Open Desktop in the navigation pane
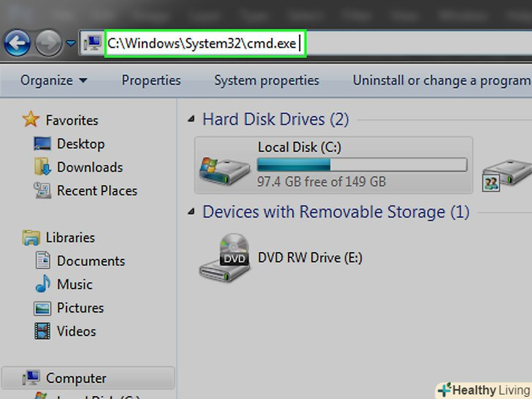Screen dimensions: 532x399 coord(80,144)
